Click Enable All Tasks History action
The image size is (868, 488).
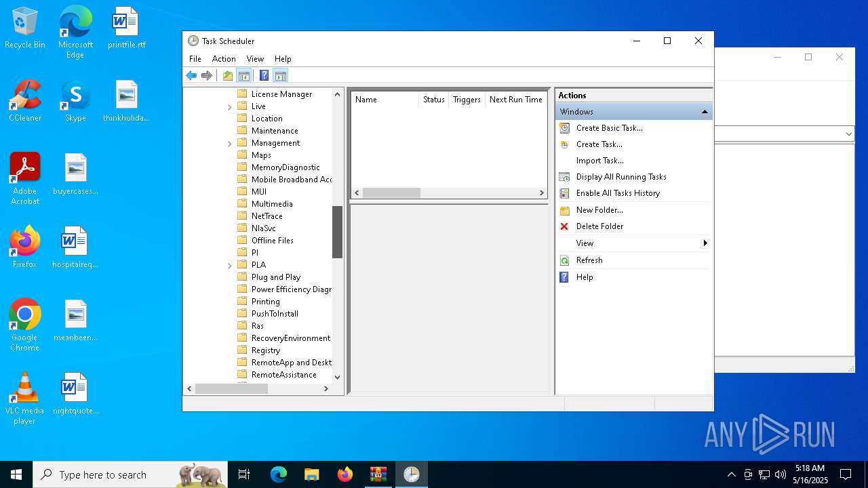tap(618, 192)
